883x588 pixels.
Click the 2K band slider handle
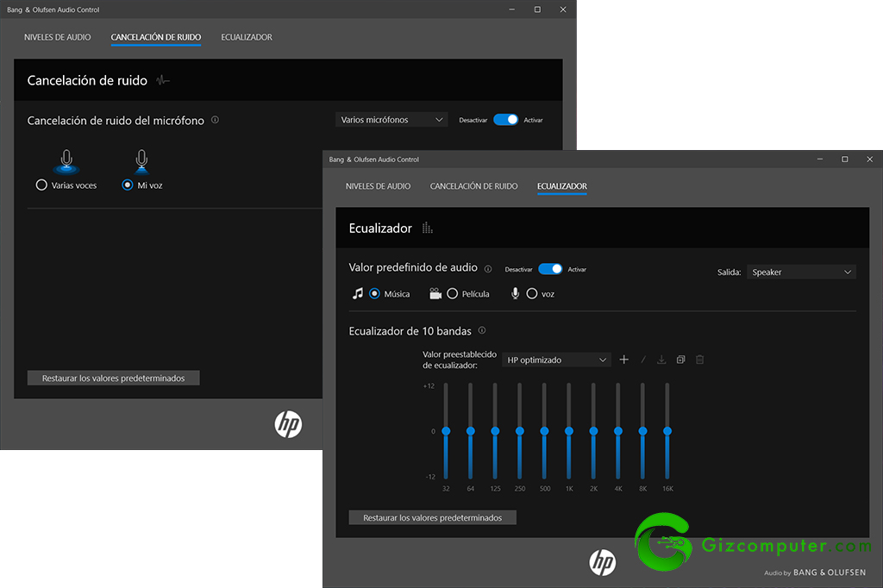click(593, 431)
